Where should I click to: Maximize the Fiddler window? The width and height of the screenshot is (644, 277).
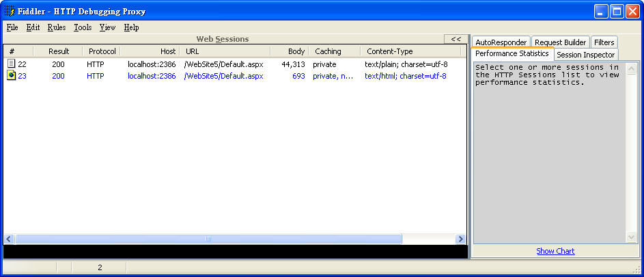tap(617, 11)
